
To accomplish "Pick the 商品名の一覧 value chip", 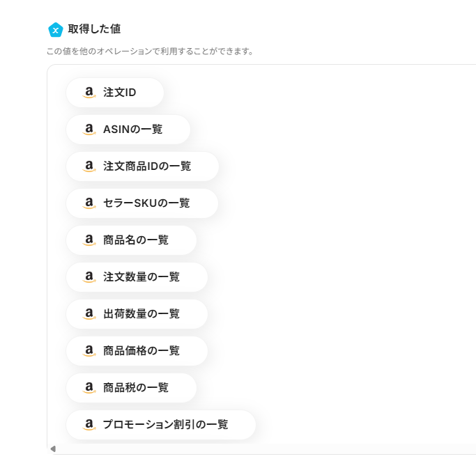I will [x=131, y=240].
